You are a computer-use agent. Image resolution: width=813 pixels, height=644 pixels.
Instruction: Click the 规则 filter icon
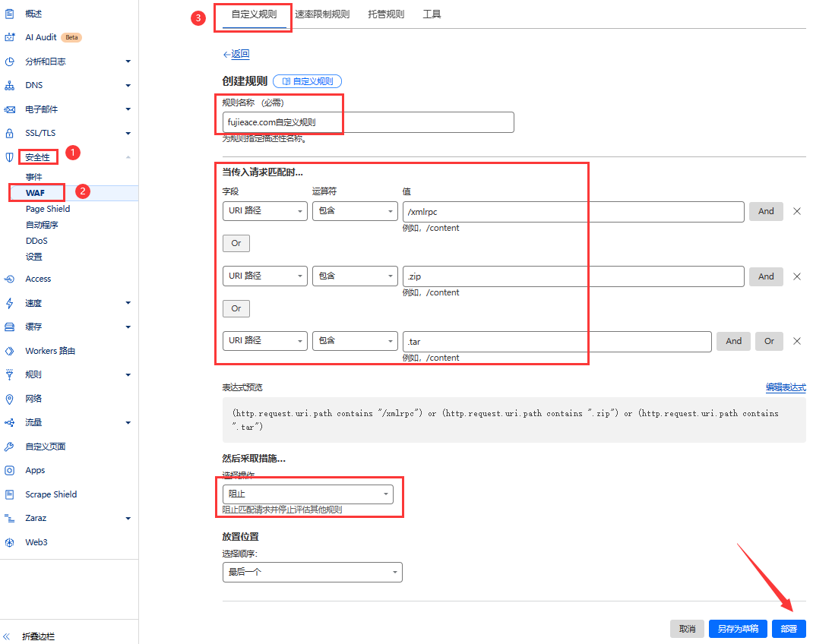pos(9,374)
